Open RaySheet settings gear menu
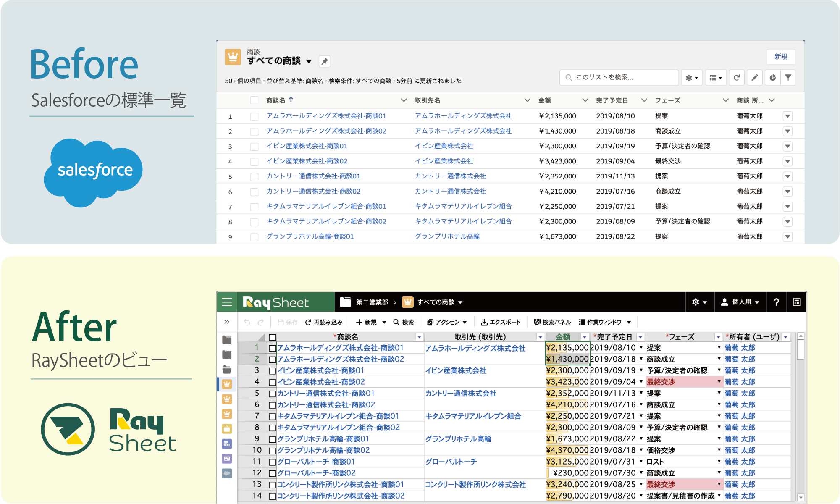Viewport: 840px width, 504px height. [x=699, y=302]
